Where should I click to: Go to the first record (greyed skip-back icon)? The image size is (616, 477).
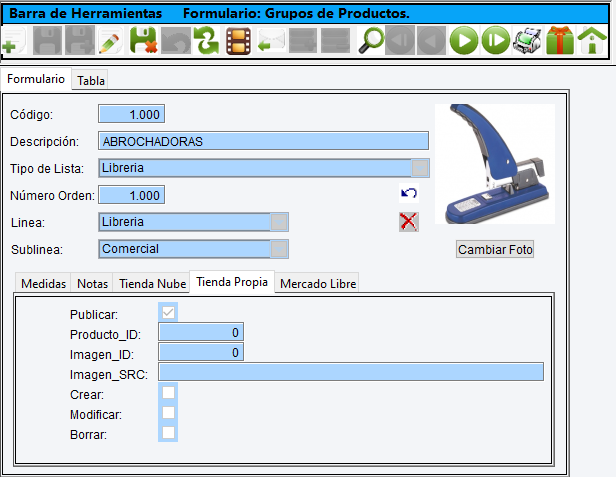tap(400, 40)
